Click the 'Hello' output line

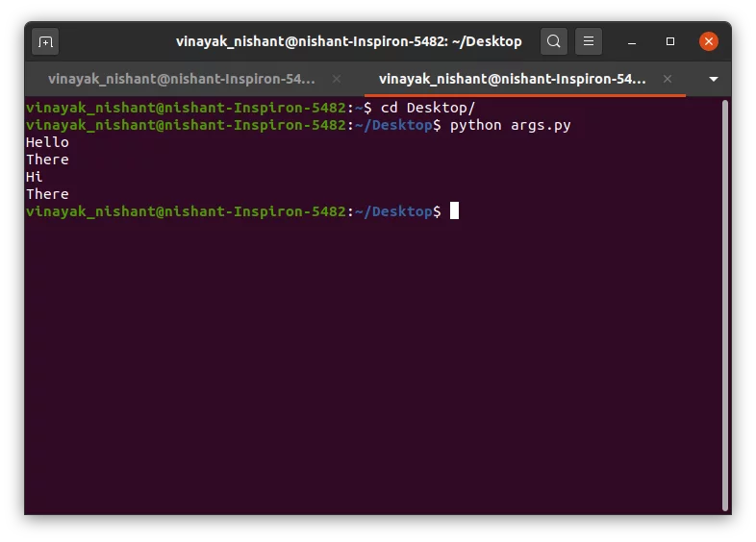tap(47, 142)
